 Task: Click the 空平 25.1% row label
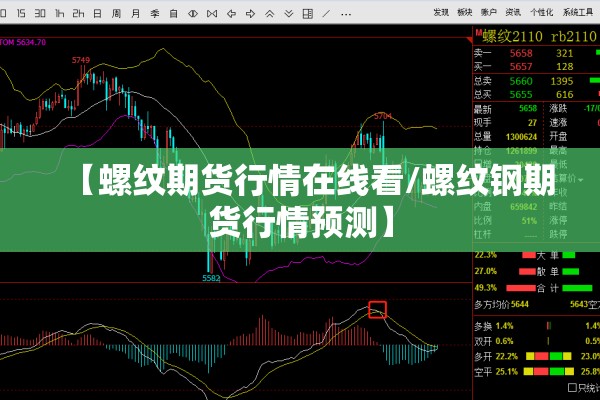tap(496, 371)
